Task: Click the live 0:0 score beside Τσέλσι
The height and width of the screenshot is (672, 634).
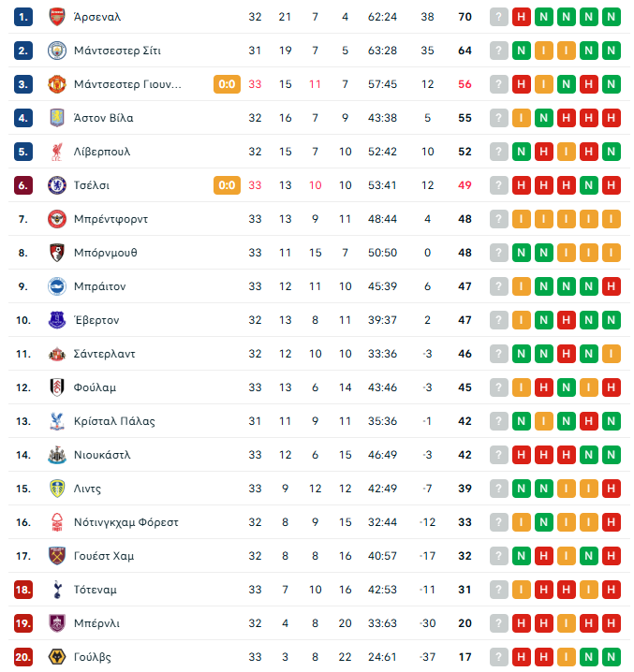Action: point(228,185)
